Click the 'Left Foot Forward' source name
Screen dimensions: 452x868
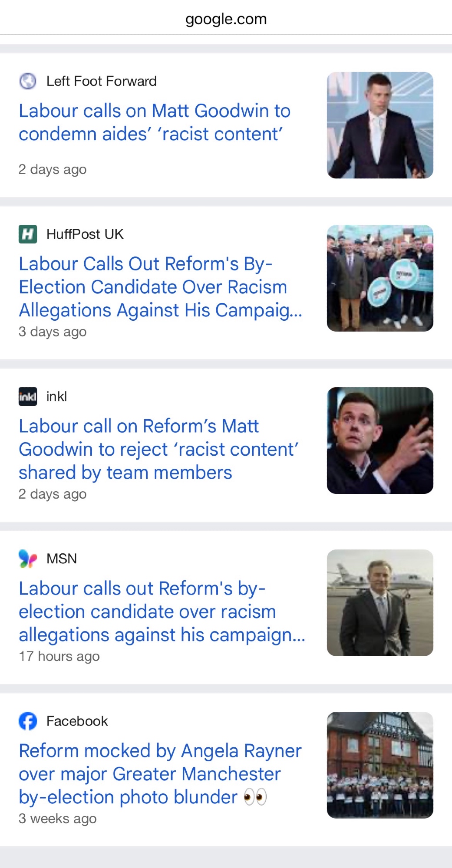(101, 81)
